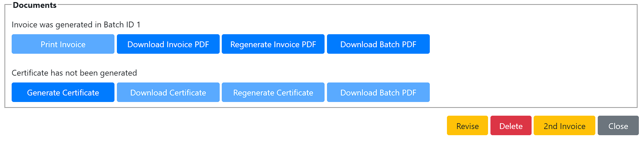Select the first button in the invoice row
Viewport: 644px width, 141px height.
click(63, 44)
